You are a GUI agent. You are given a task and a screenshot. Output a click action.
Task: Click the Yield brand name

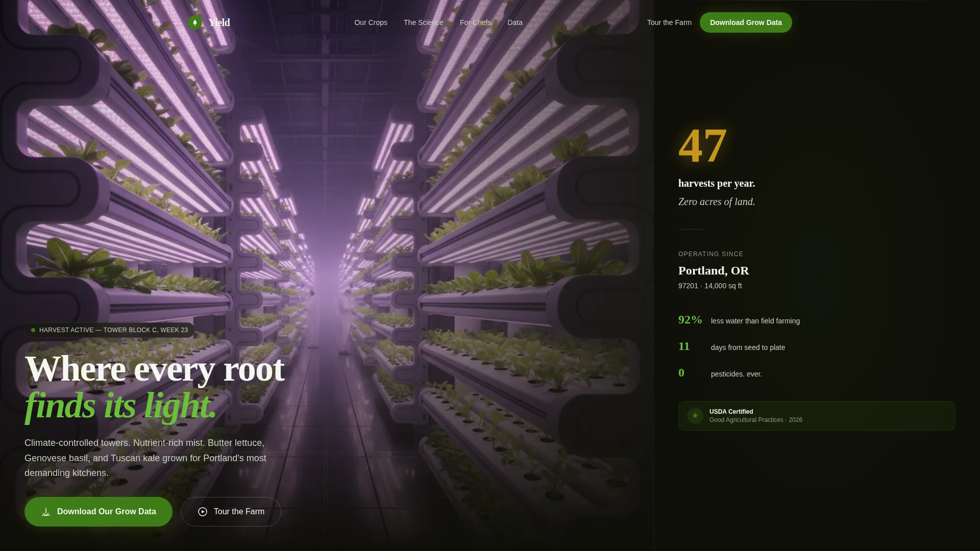click(x=219, y=22)
